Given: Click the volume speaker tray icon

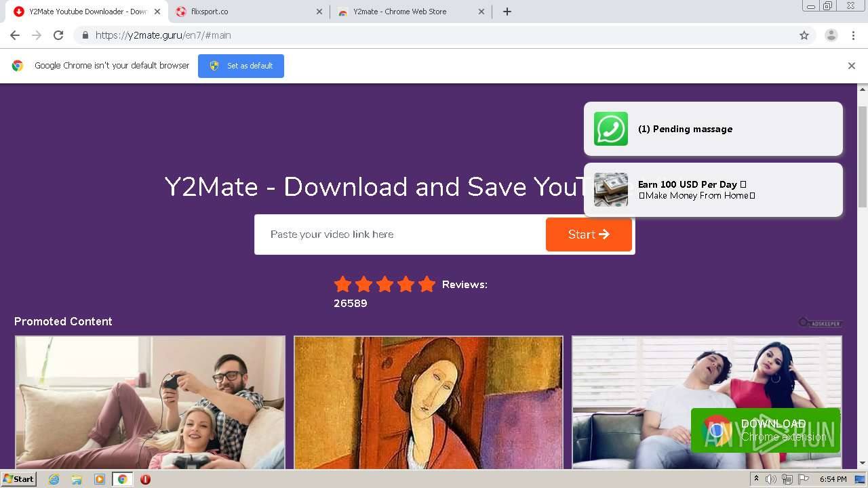Looking at the screenshot, I should pos(771,479).
